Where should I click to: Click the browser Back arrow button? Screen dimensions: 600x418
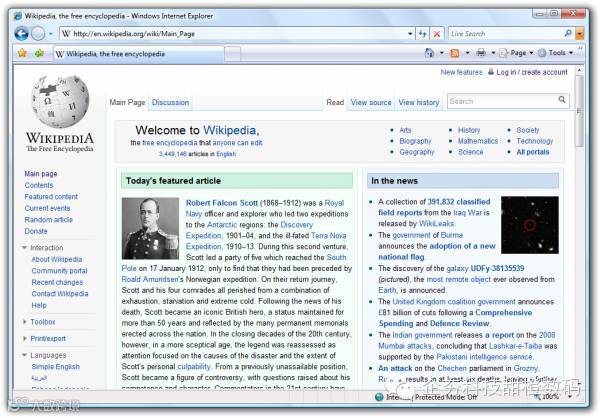pyautogui.click(x=22, y=34)
